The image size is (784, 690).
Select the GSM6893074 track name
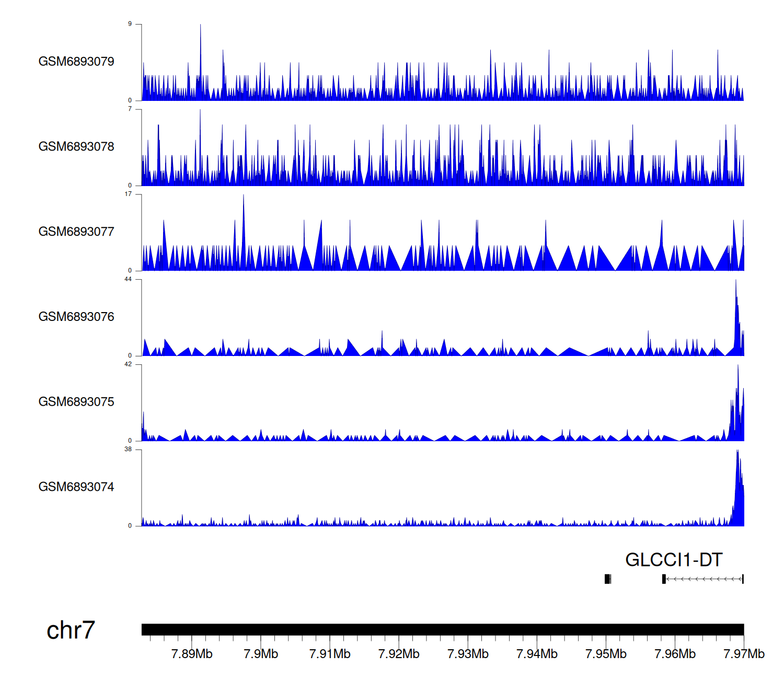point(76,487)
